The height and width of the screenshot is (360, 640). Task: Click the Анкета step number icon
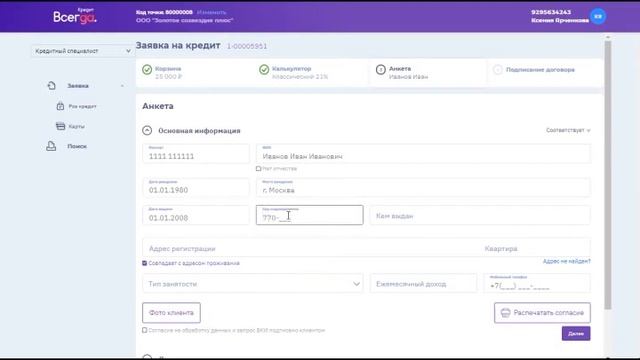click(x=380, y=70)
